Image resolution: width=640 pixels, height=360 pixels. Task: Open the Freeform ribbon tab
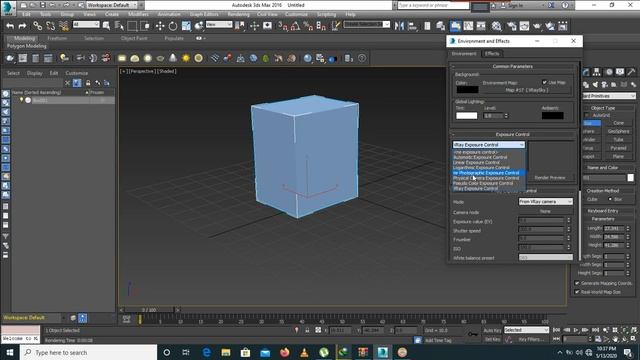pyautogui.click(x=57, y=38)
